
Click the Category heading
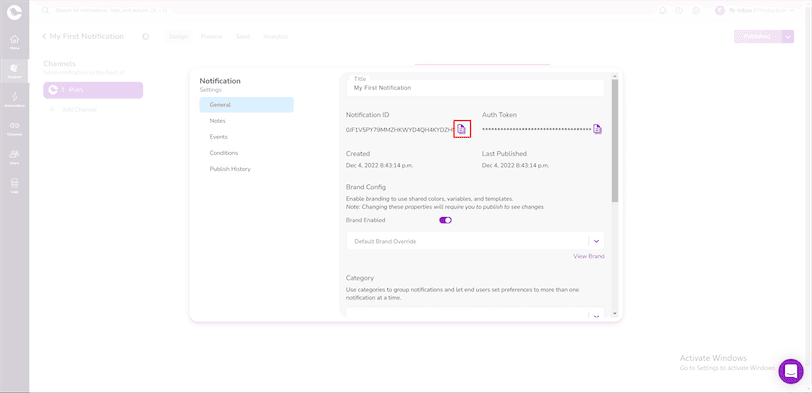coord(360,278)
